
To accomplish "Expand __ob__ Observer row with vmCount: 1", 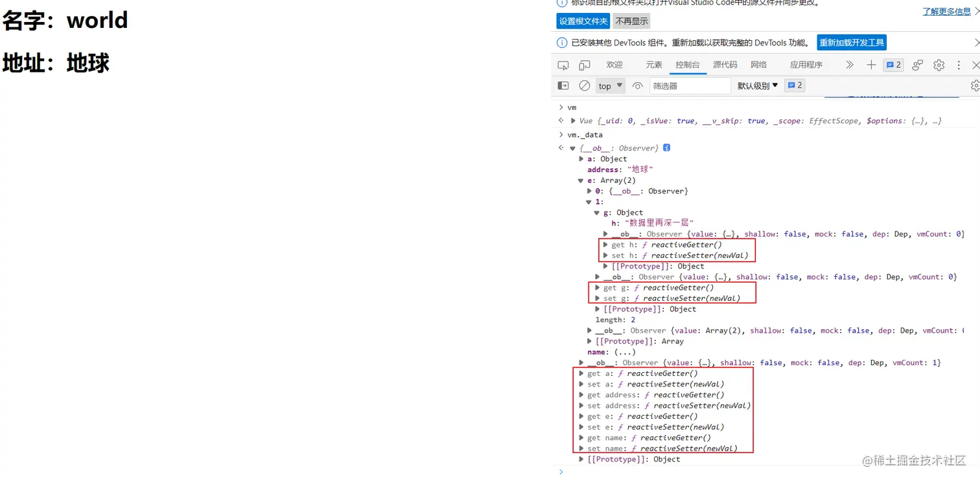I will point(581,363).
